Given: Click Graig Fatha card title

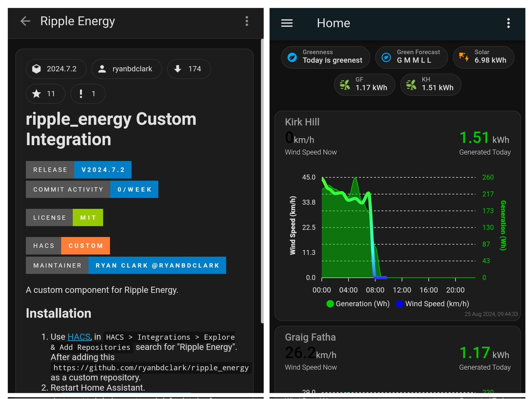Looking at the screenshot, I should pyautogui.click(x=310, y=337).
